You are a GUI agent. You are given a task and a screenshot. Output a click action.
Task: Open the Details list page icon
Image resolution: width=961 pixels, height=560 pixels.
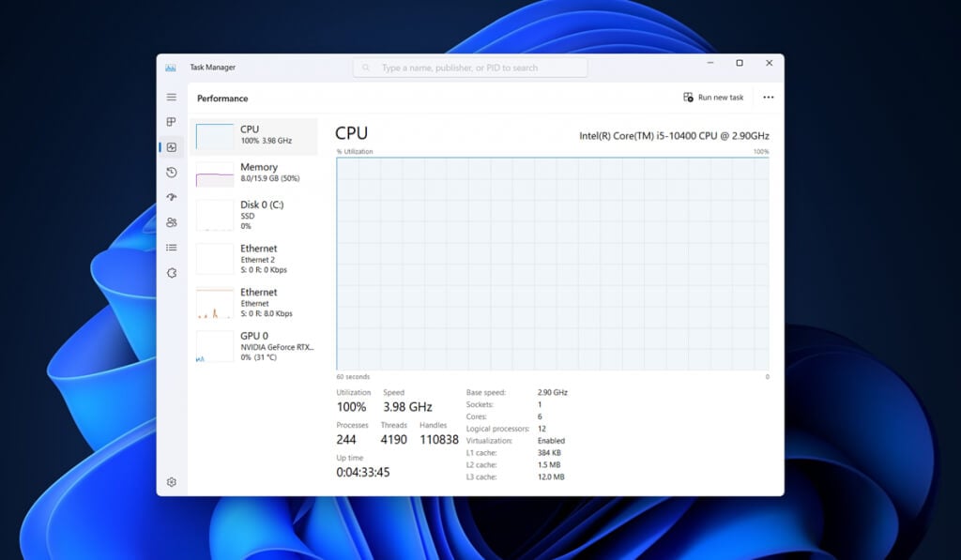coord(172,248)
